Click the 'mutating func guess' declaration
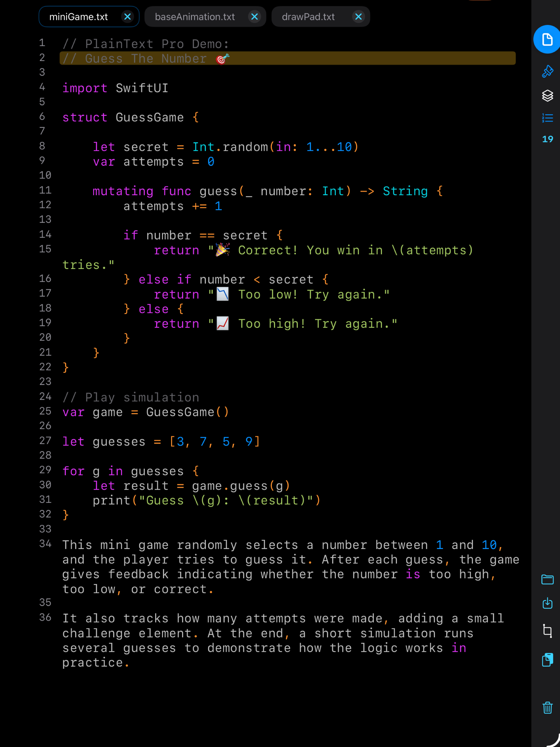560x747 pixels. (267, 191)
